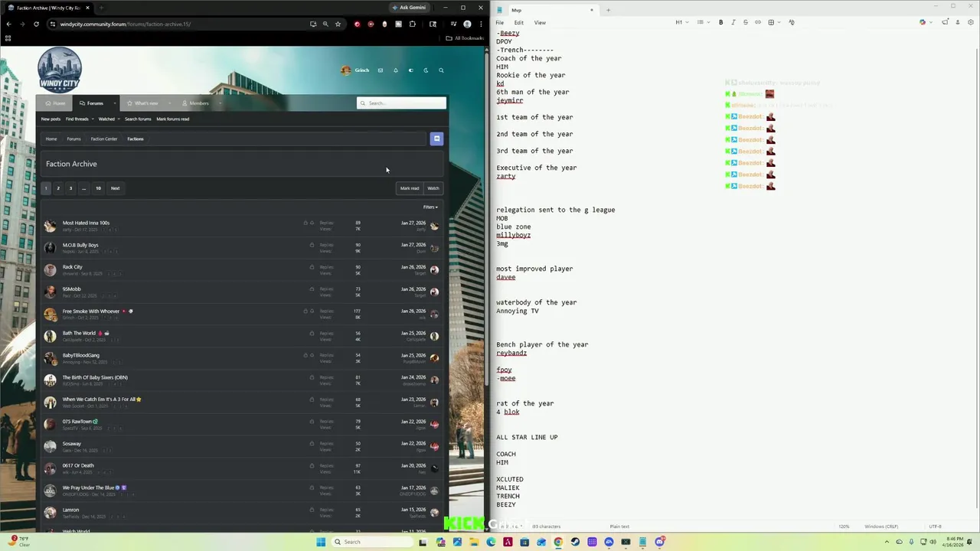Click the Chrome address bar URL
The height and width of the screenshot is (551, 980).
click(x=126, y=24)
